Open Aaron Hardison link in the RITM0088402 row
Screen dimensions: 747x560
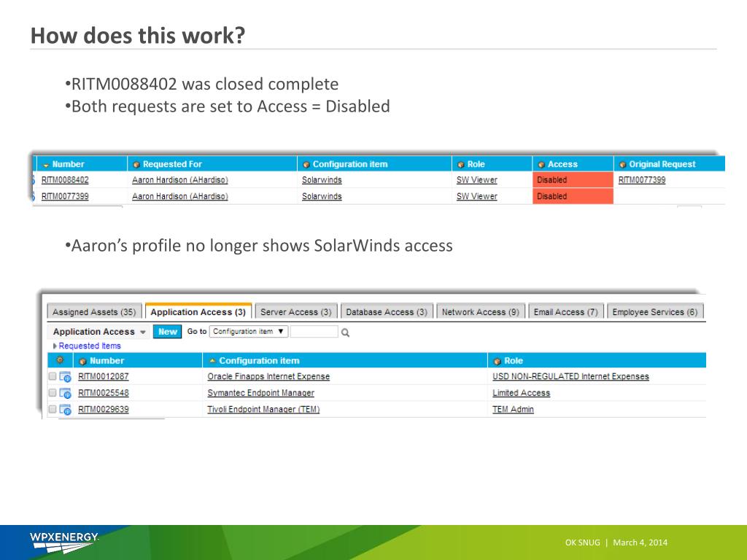point(180,180)
